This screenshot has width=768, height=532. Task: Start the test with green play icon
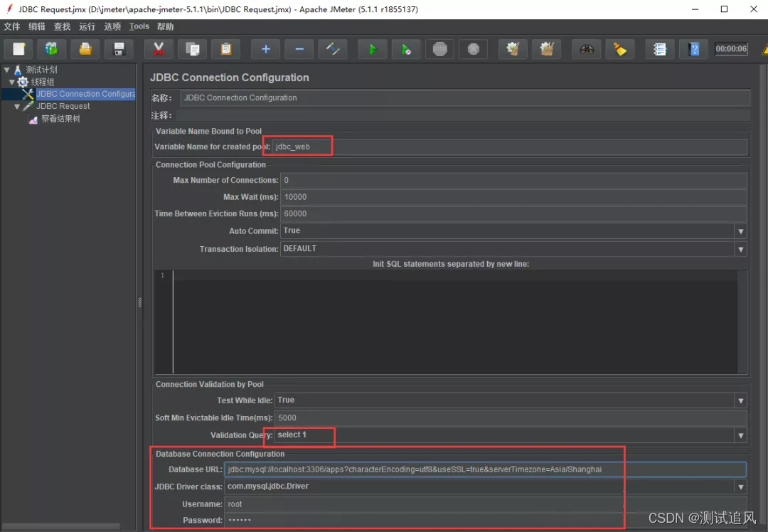pyautogui.click(x=372, y=49)
